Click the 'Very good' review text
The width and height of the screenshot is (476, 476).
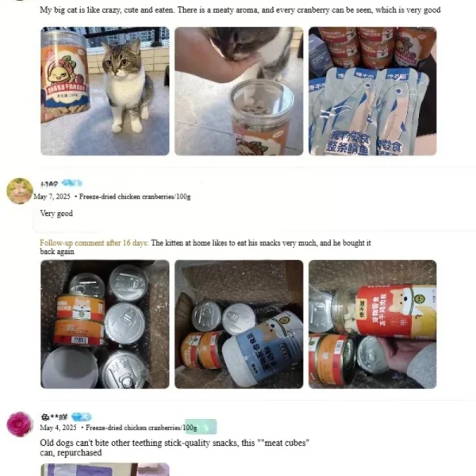tap(56, 213)
